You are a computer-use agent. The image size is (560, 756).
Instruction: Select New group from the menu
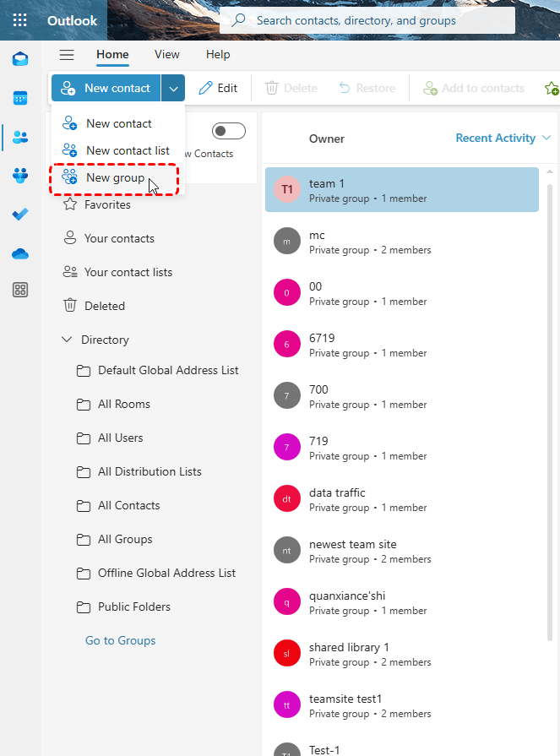pos(115,178)
